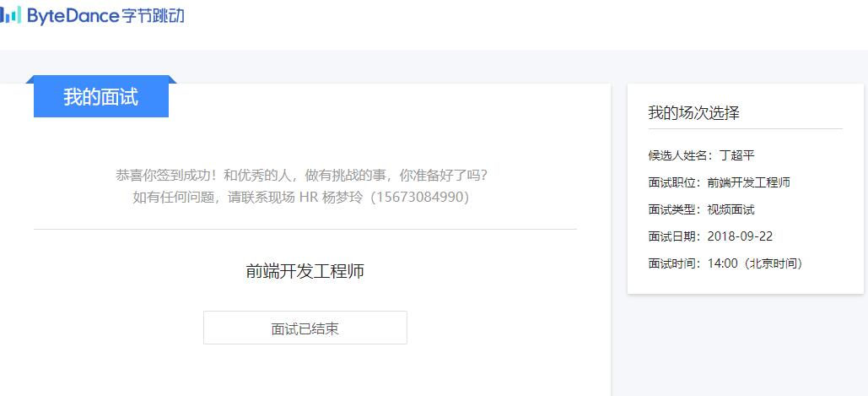Viewport: 868px width, 396px height.
Task: Click the 面试职位 row in side panel
Action: (719, 182)
